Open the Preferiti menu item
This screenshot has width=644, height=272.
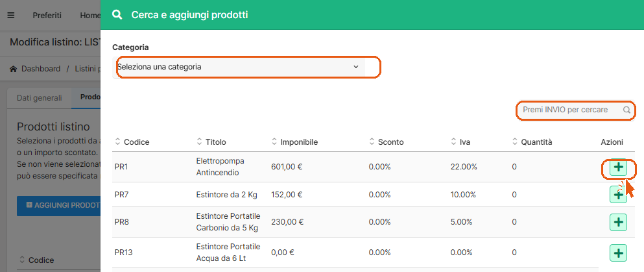point(47,15)
